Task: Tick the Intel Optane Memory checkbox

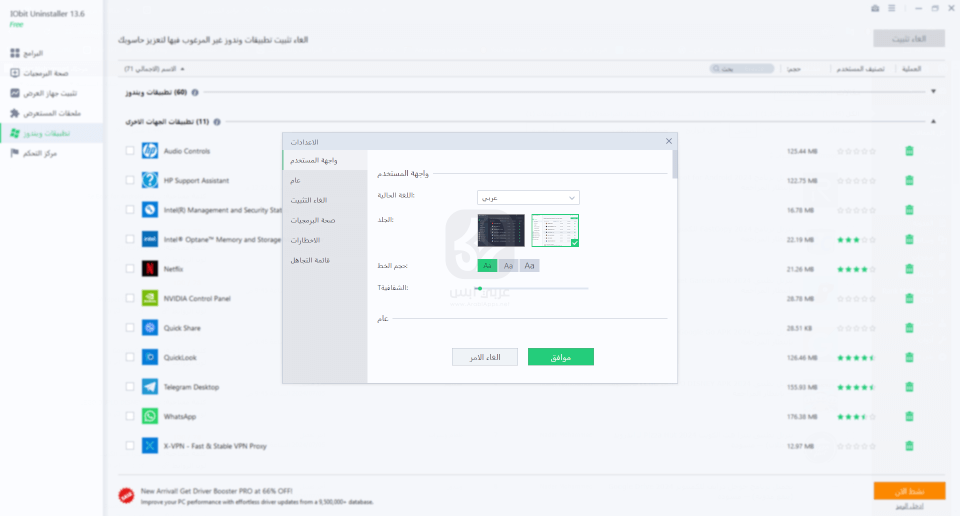Action: pyautogui.click(x=130, y=239)
